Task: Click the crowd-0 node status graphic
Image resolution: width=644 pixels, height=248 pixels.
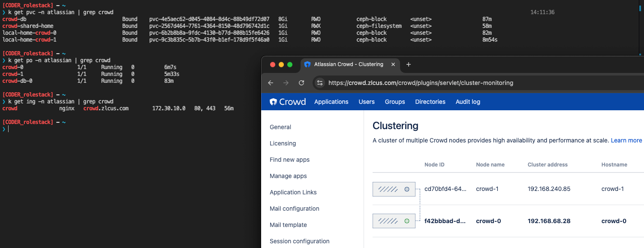Action: (x=394, y=221)
